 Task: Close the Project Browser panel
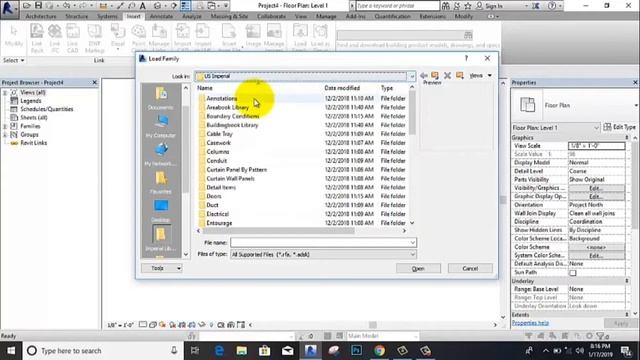pyautogui.click(x=95, y=82)
